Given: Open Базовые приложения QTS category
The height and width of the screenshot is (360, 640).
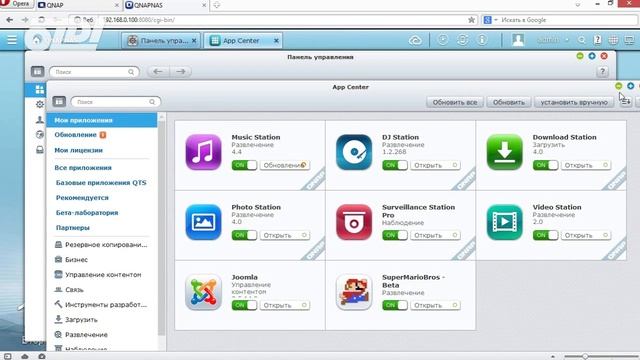Looking at the screenshot, I should (x=101, y=182).
